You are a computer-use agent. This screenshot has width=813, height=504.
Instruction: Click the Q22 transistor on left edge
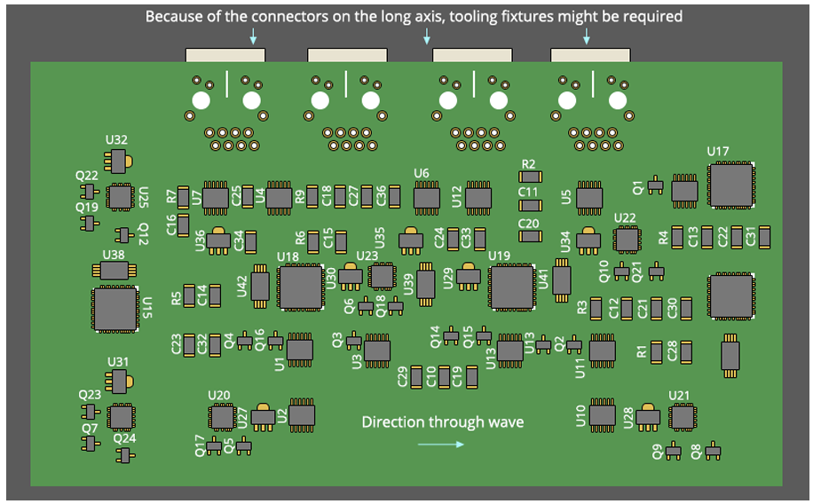pyautogui.click(x=88, y=193)
